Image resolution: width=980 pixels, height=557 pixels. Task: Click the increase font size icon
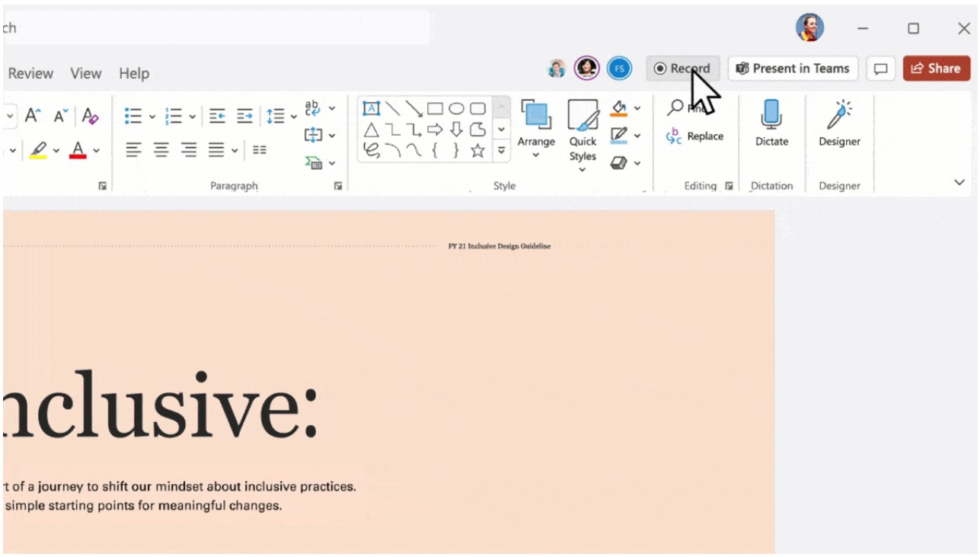33,116
